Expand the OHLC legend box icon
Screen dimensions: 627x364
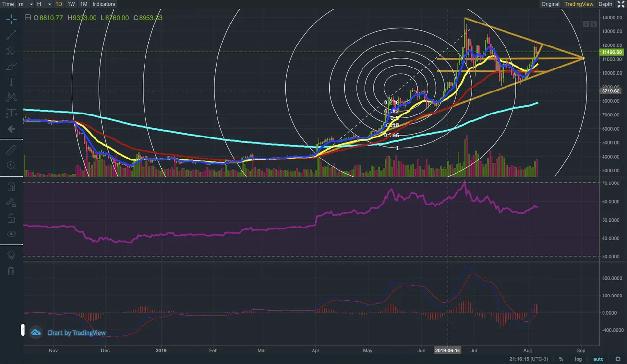28,18
